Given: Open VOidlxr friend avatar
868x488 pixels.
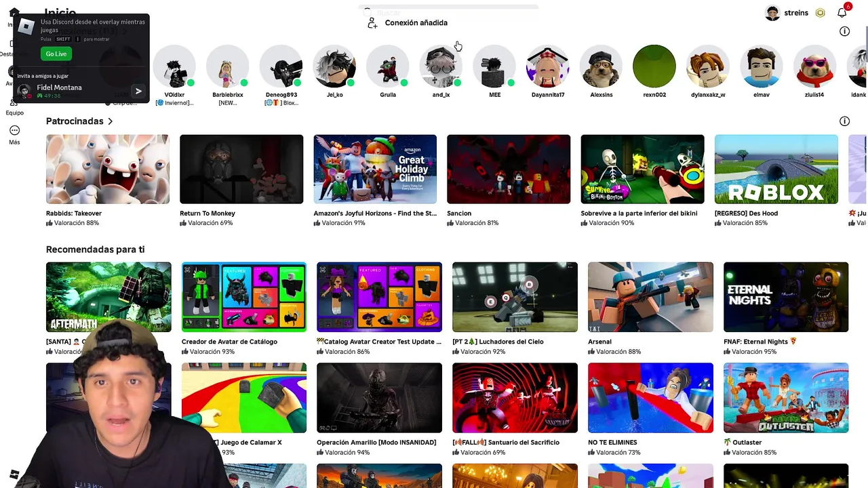Looking at the screenshot, I should pyautogui.click(x=174, y=66).
